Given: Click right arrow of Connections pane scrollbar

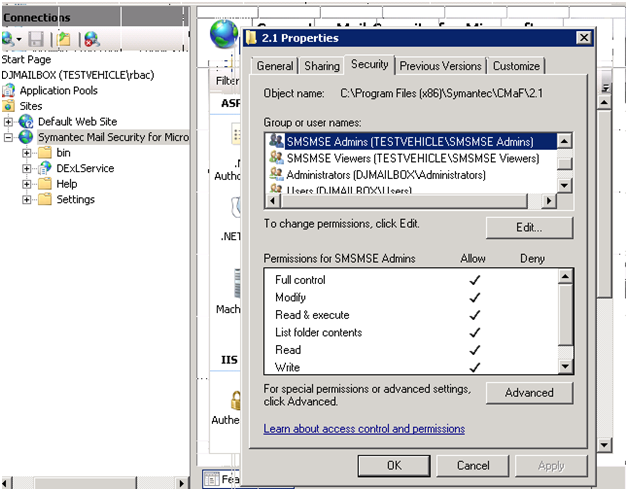Looking at the screenshot, I should [x=181, y=483].
